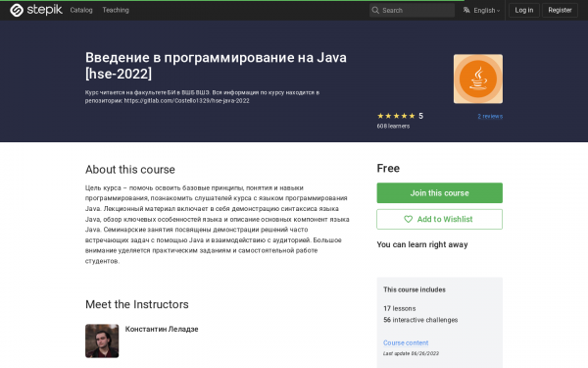Viewport: 588px width, 368px height.
Task: Click the instructor's profile photo
Action: pyautogui.click(x=102, y=341)
